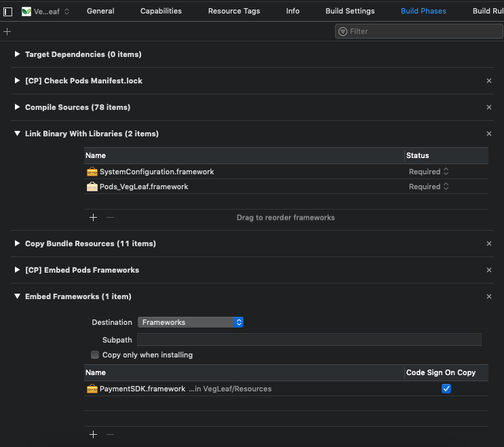Add a framework in Embed Frameworks
This screenshot has height=447, width=504.
point(94,435)
